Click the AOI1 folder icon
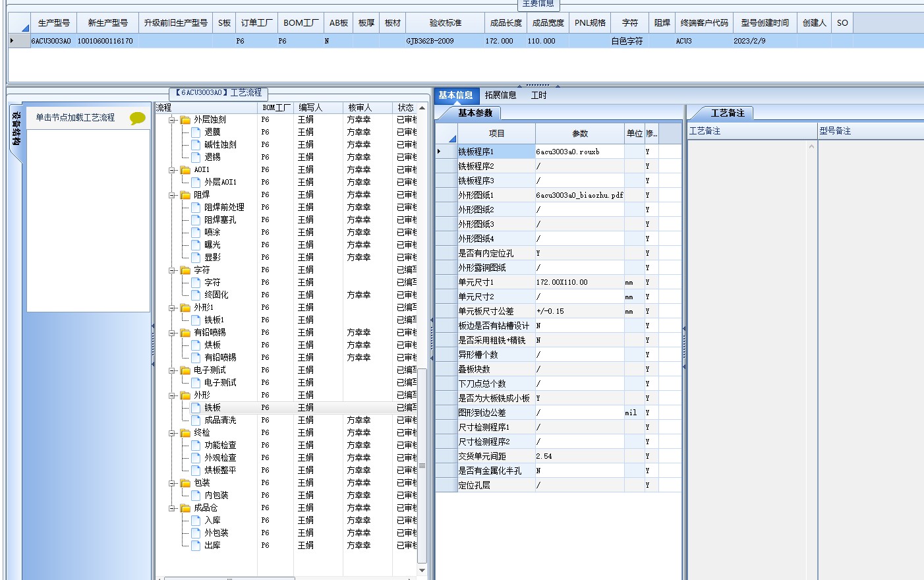Image resolution: width=924 pixels, height=580 pixels. pos(185,170)
